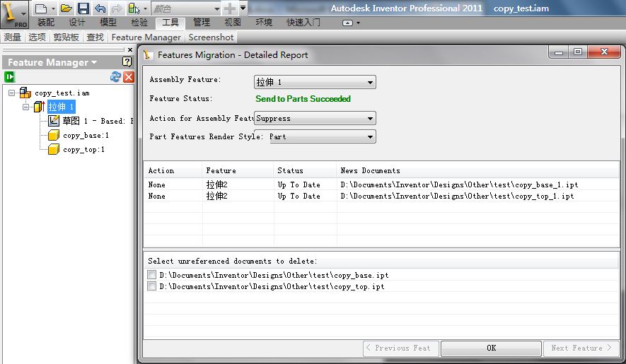626x364 pixels.
Task: Open the 测量 panel
Action: (x=12, y=37)
